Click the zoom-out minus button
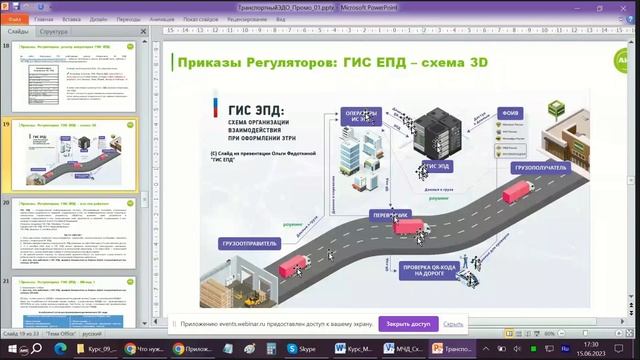 562,333
